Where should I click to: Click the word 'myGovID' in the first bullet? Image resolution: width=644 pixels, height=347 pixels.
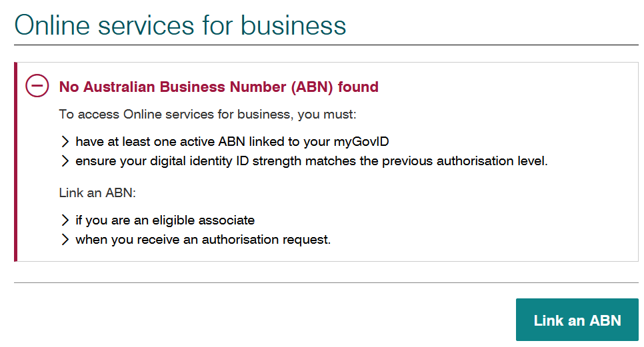point(361,142)
